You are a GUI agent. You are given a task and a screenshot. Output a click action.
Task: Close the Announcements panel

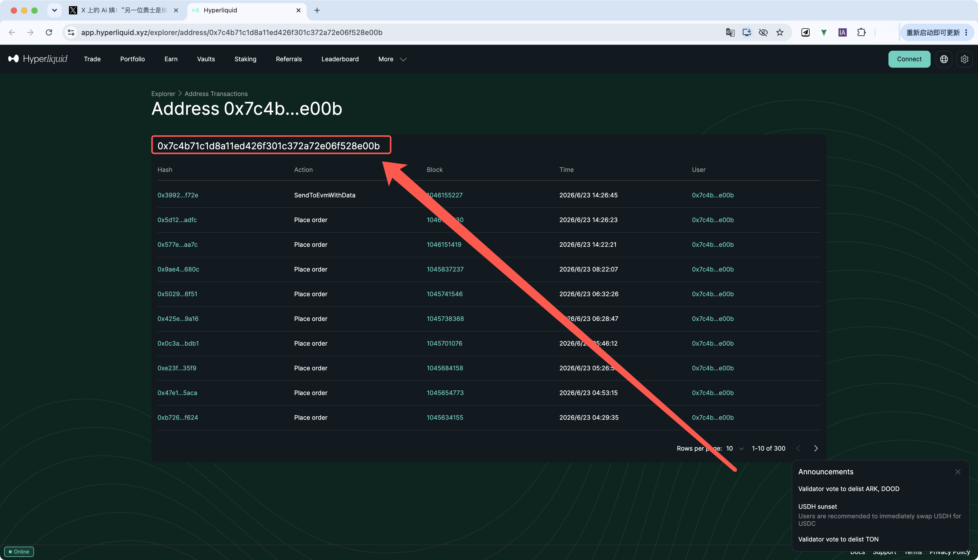point(958,471)
